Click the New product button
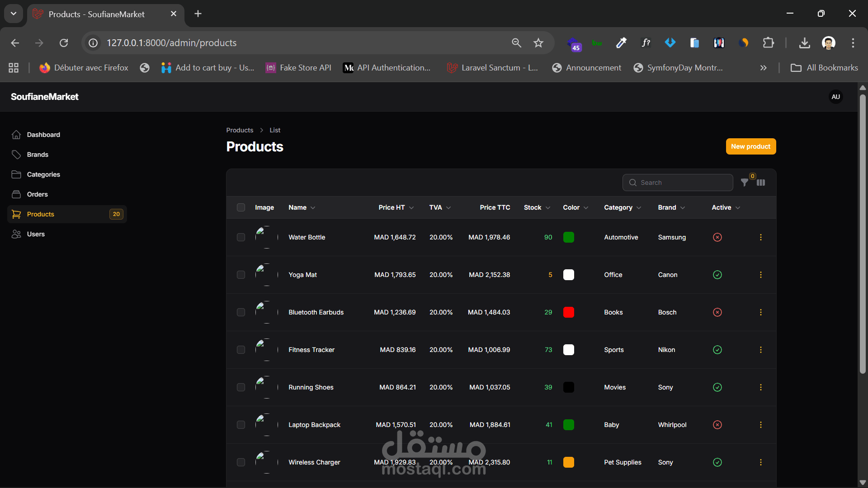Screen dimensions: 868x488 (750, 146)
